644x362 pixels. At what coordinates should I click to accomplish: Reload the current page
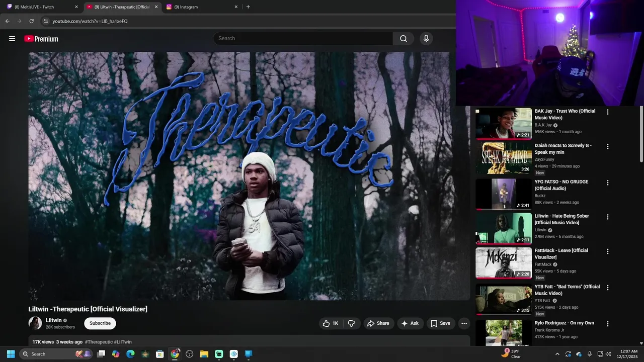[31, 21]
